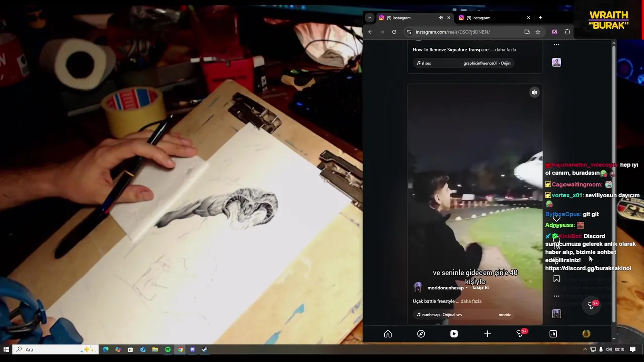Open Steam from the taskbar
Viewport: 644px width, 362px height.
click(204, 349)
